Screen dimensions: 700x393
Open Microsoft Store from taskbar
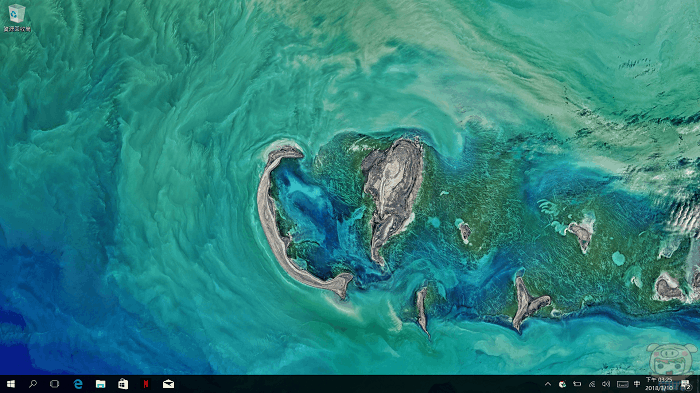(123, 384)
